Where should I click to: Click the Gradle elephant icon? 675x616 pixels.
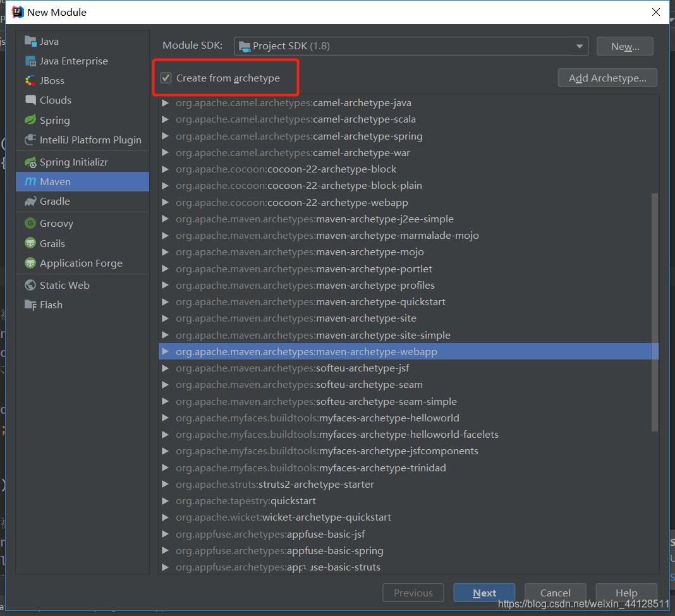coord(30,202)
